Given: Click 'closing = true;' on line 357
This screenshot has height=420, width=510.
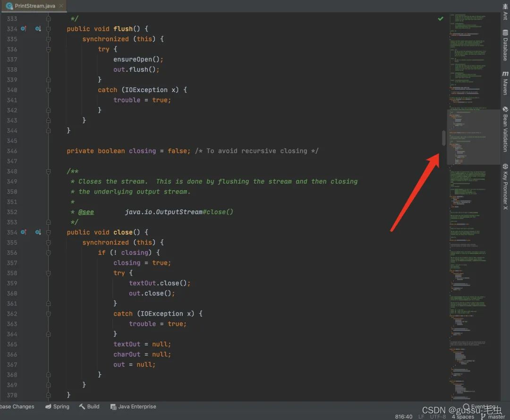Looking at the screenshot, I should tap(142, 263).
